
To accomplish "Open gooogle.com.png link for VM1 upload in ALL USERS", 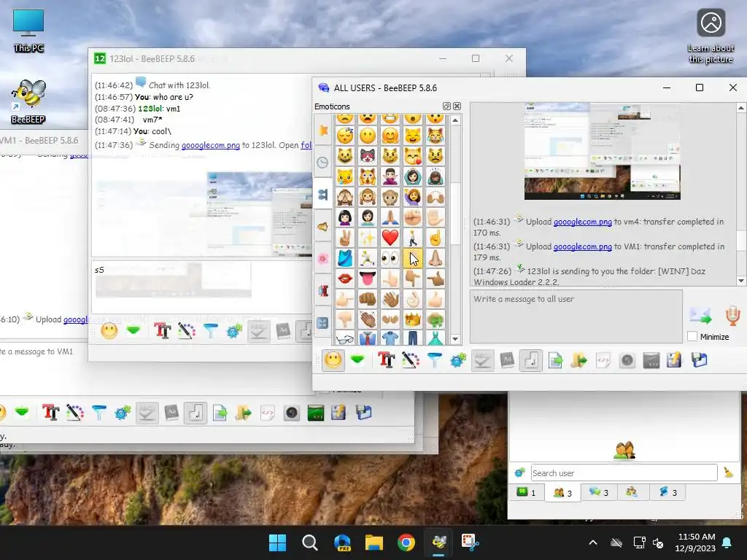I will (x=582, y=246).
